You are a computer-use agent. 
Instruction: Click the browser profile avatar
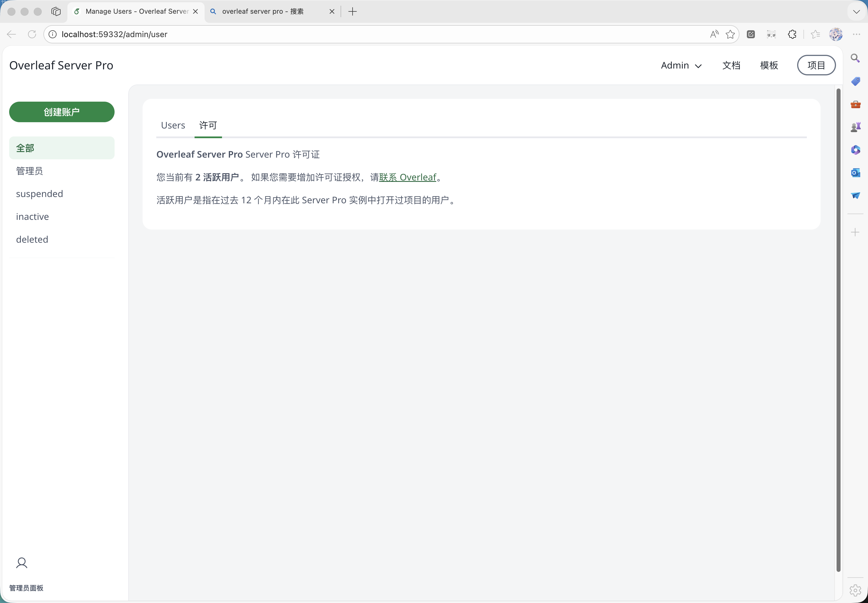(x=836, y=34)
